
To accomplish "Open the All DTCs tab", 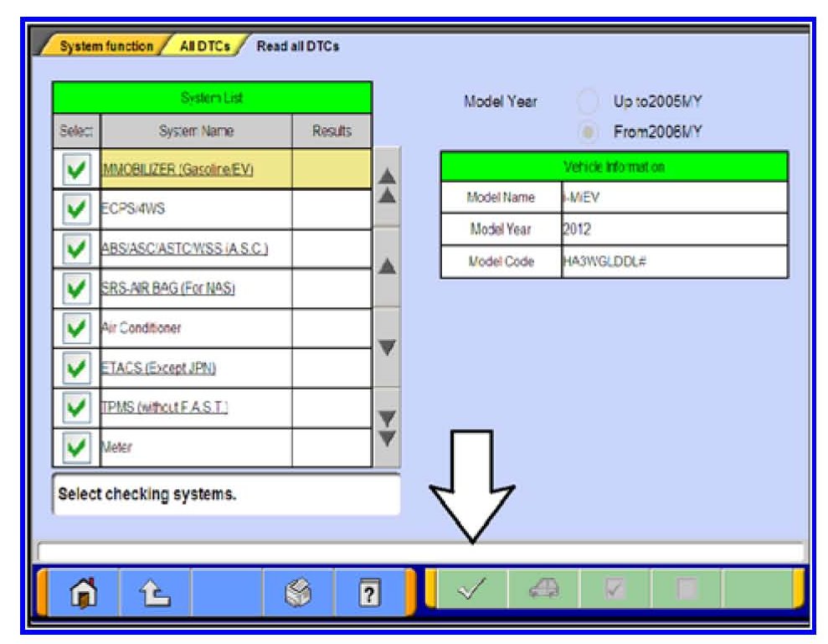I will point(205,47).
